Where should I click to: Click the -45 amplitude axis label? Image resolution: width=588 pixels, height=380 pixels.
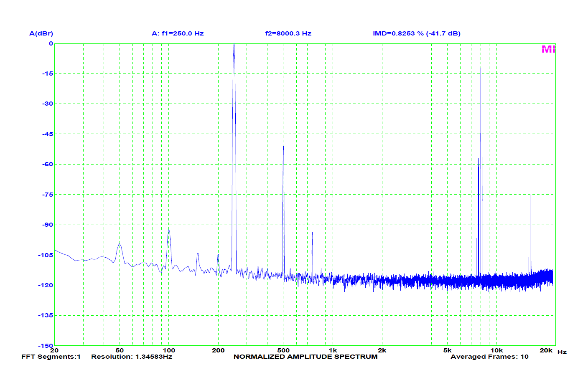tap(48, 134)
